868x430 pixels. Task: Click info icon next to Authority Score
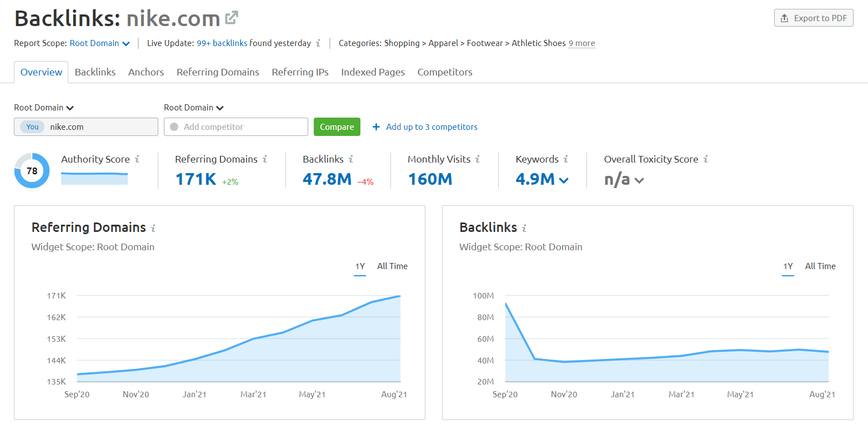click(x=137, y=159)
